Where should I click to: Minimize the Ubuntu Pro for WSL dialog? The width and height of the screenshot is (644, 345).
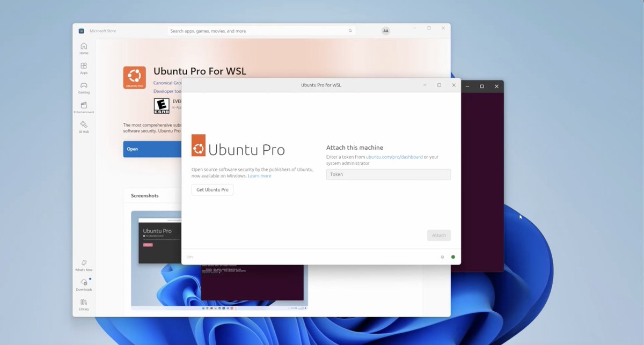(425, 85)
